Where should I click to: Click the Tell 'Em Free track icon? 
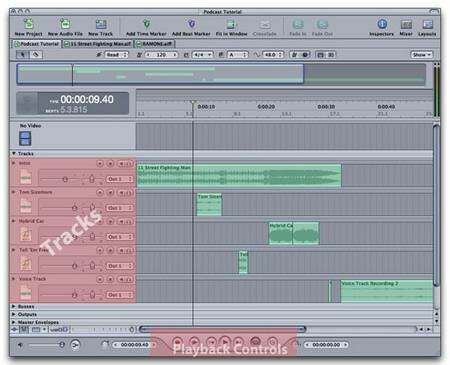[26, 264]
